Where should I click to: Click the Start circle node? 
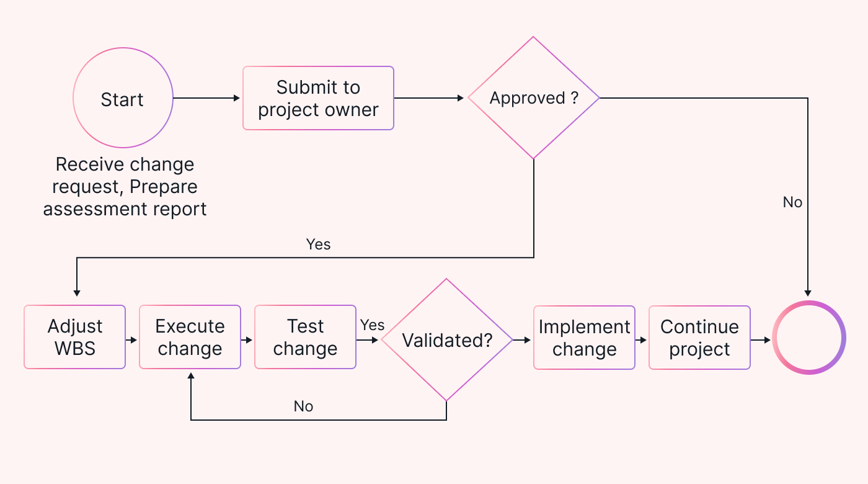click(x=123, y=99)
